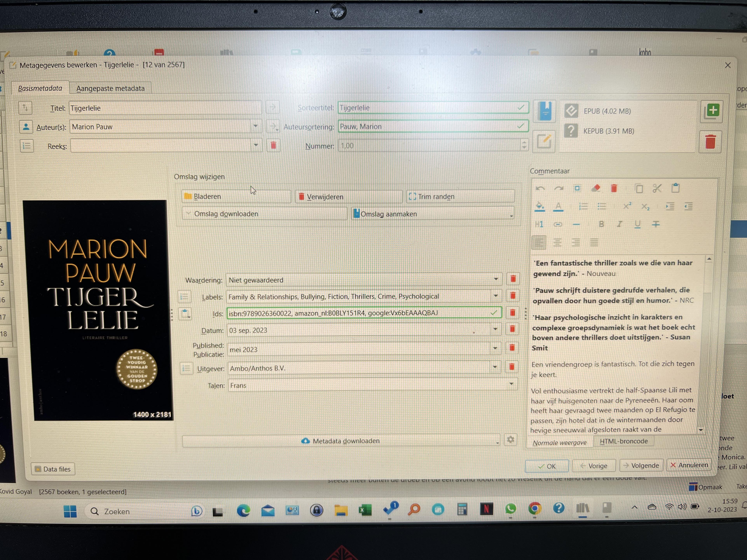Toggle bold formatting in comment editor
The image size is (747, 560).
[x=601, y=224]
